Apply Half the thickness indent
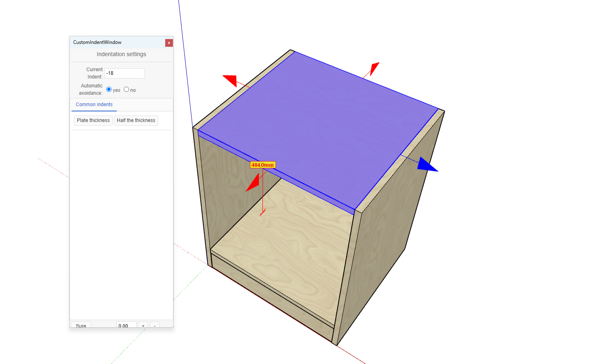 click(136, 120)
